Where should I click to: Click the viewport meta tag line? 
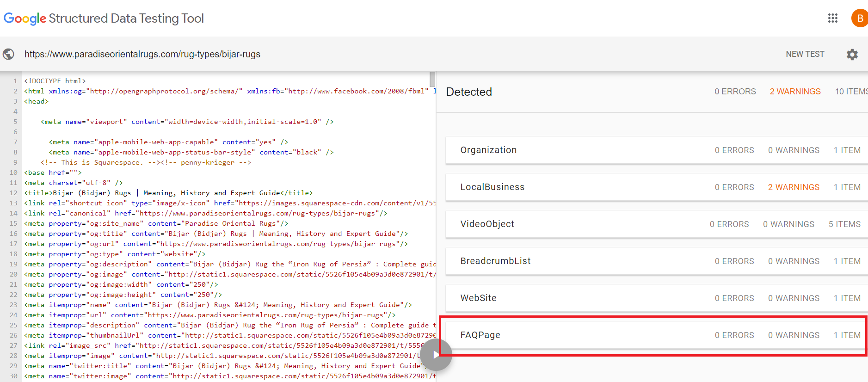pyautogui.click(x=187, y=122)
